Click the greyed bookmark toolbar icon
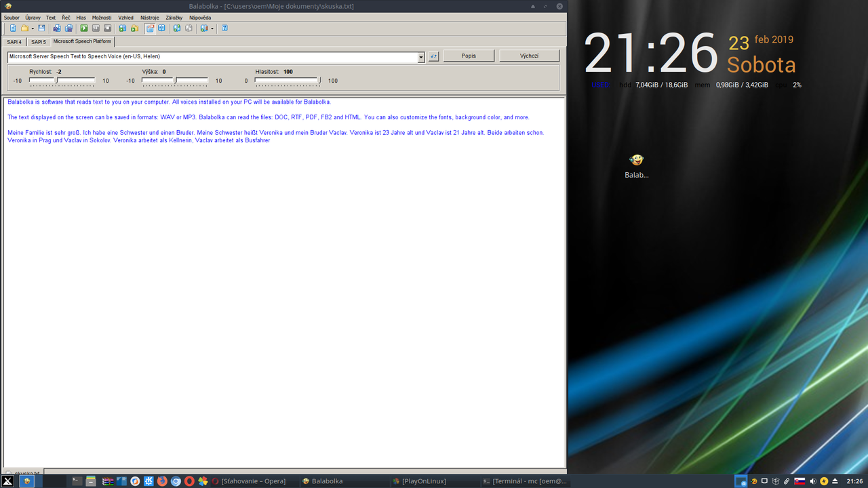 point(189,28)
